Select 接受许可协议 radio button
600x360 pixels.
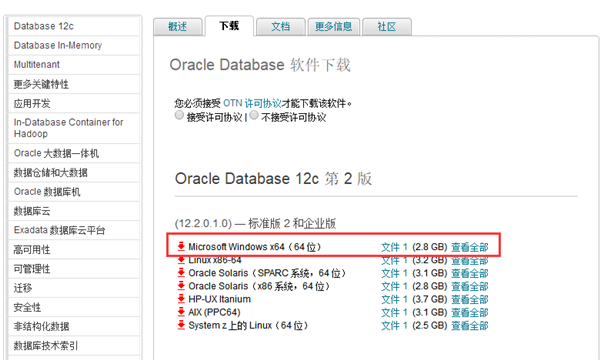(x=179, y=115)
